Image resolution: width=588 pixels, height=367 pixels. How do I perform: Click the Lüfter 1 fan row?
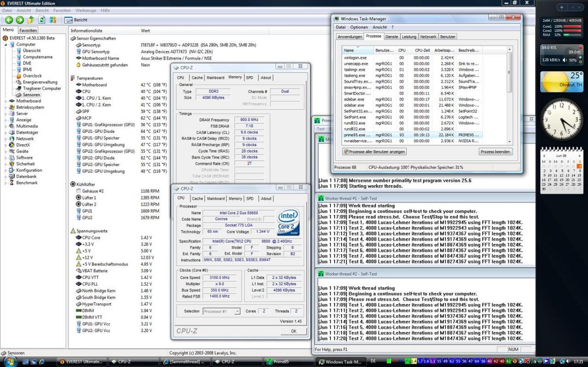(x=117, y=198)
